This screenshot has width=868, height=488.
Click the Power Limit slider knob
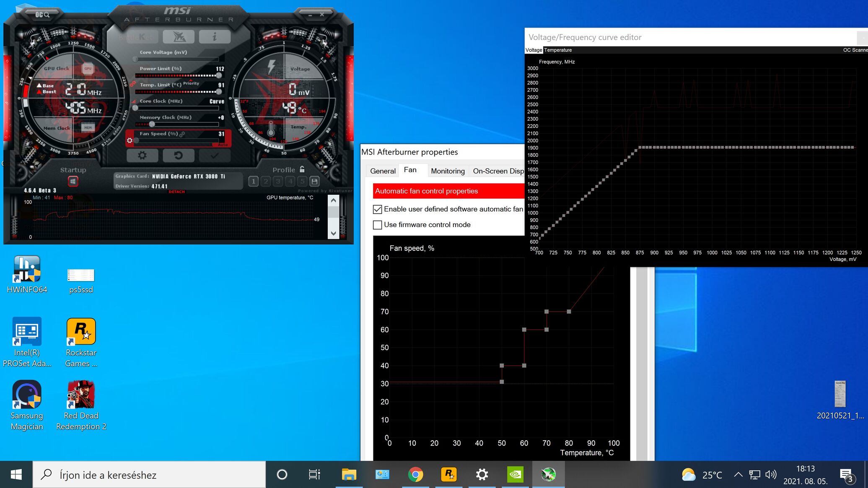[218, 75]
